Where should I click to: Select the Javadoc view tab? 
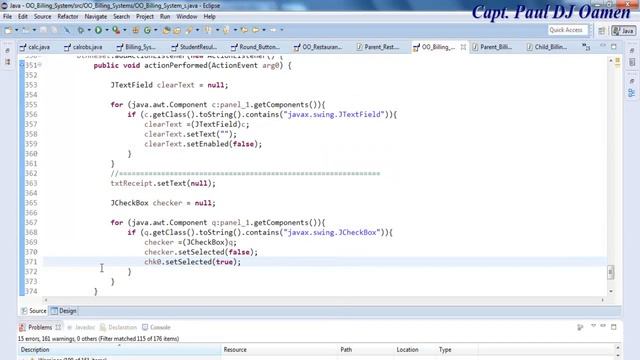pyautogui.click(x=81, y=327)
